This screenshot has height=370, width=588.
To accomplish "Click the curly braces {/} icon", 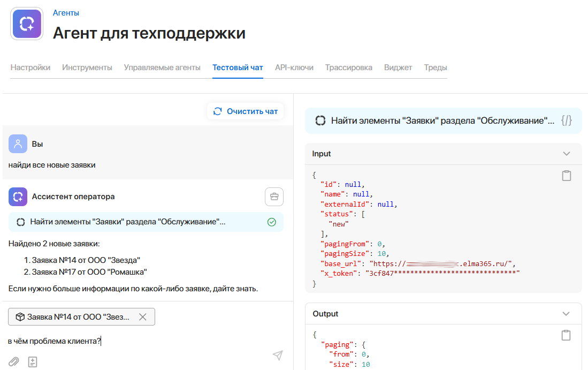I will (567, 120).
